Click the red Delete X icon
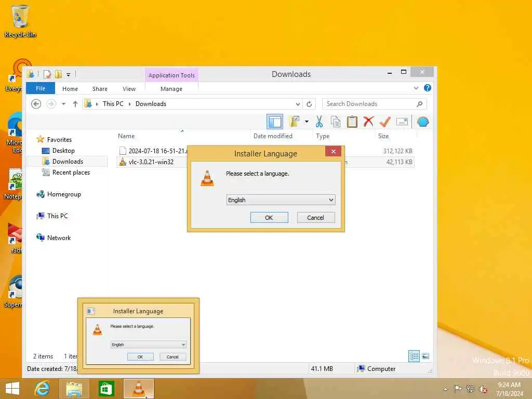 [368, 122]
